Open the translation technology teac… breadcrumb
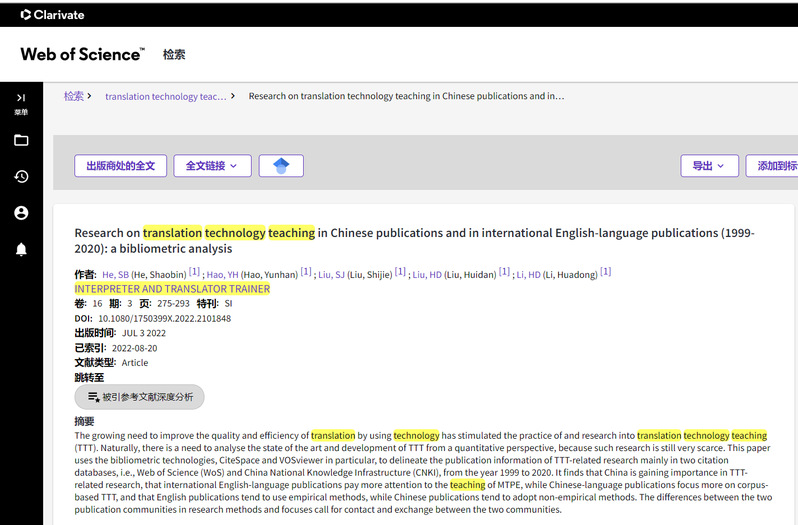Screen dimensions: 798x525 click(165, 97)
